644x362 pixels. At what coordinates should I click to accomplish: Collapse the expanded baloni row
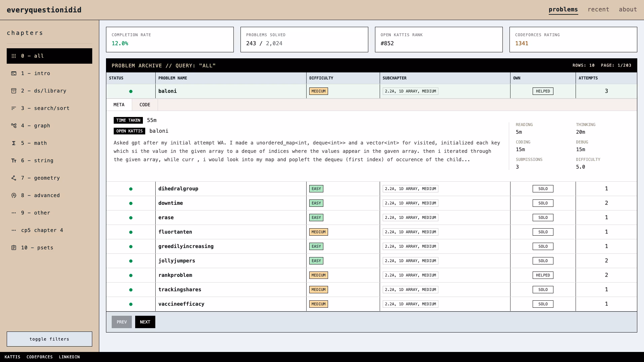click(167, 91)
